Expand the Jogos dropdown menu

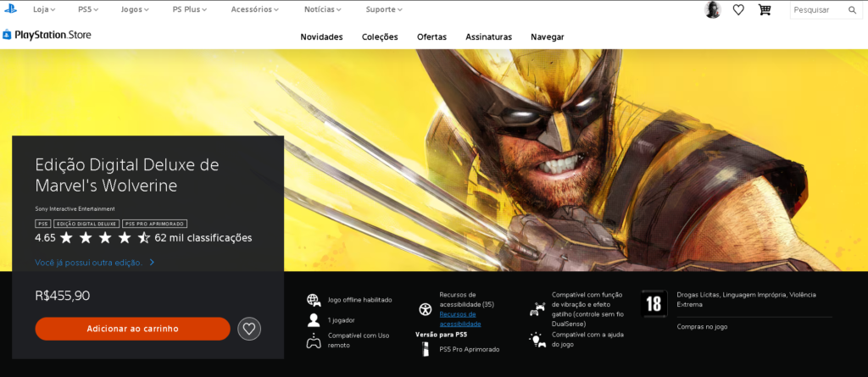[x=136, y=9]
